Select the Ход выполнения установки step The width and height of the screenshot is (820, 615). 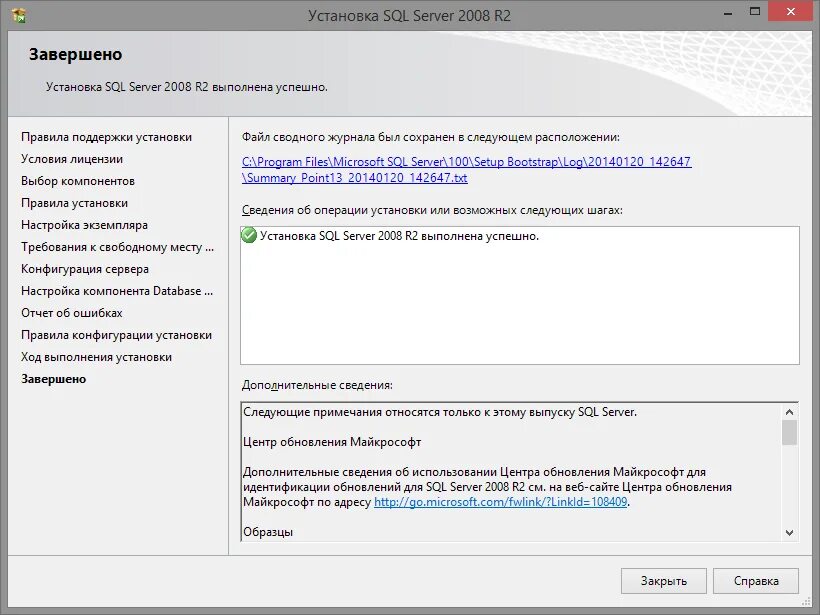click(96, 357)
